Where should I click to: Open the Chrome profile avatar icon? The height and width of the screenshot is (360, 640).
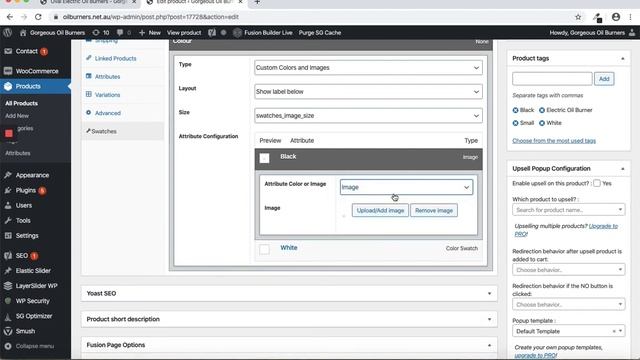coord(616,17)
